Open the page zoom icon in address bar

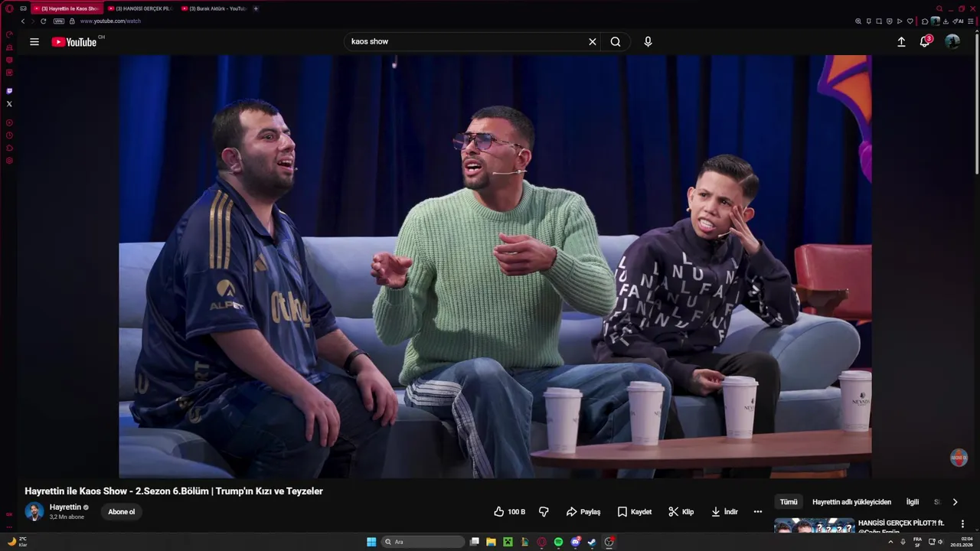pyautogui.click(x=858, y=21)
